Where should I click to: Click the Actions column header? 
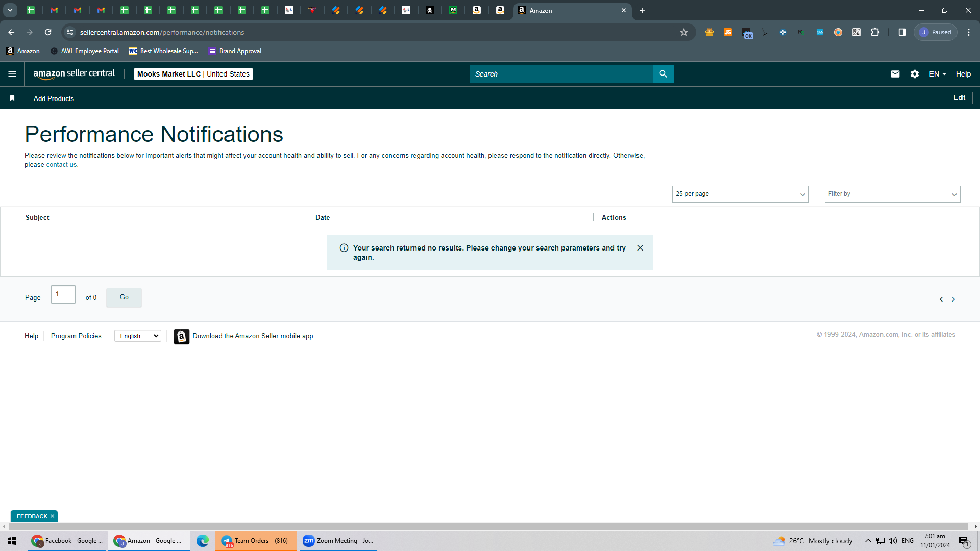click(x=614, y=217)
